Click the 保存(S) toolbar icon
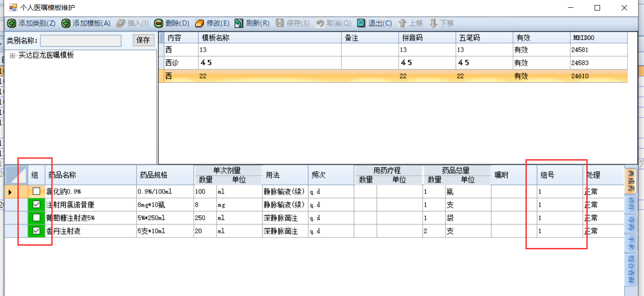The width and height of the screenshot is (644, 296). (280, 23)
